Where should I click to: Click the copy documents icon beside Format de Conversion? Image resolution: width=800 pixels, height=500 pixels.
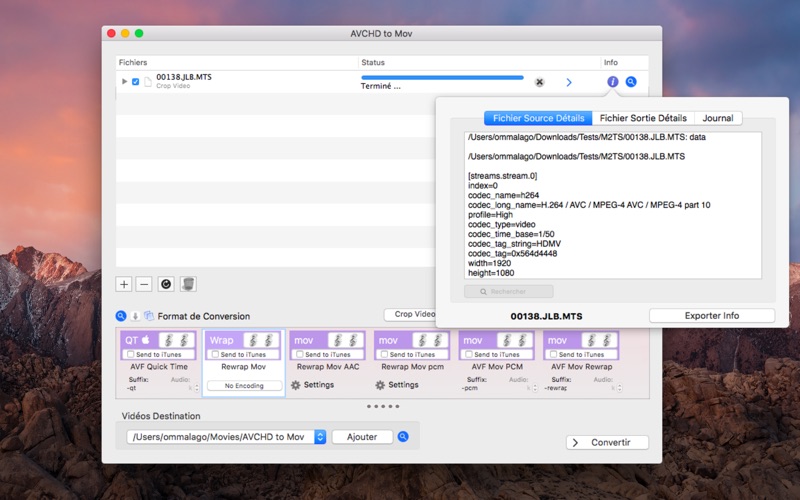pos(149,316)
